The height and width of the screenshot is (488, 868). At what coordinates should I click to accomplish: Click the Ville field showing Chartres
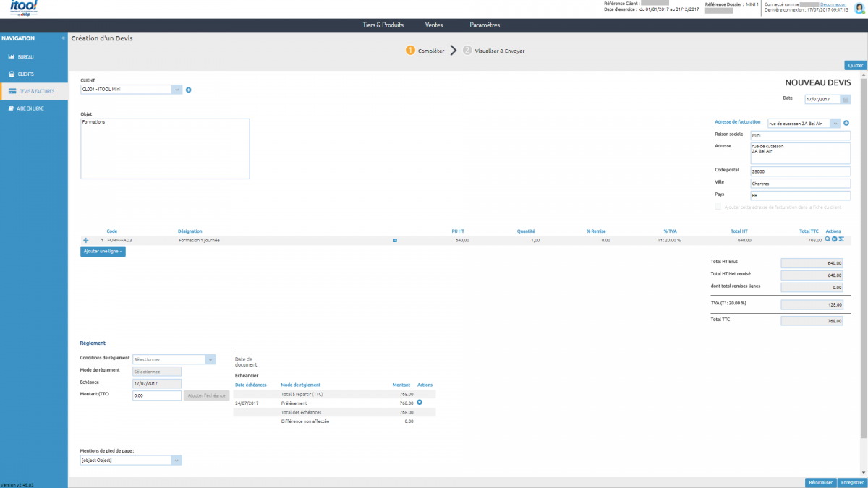800,184
